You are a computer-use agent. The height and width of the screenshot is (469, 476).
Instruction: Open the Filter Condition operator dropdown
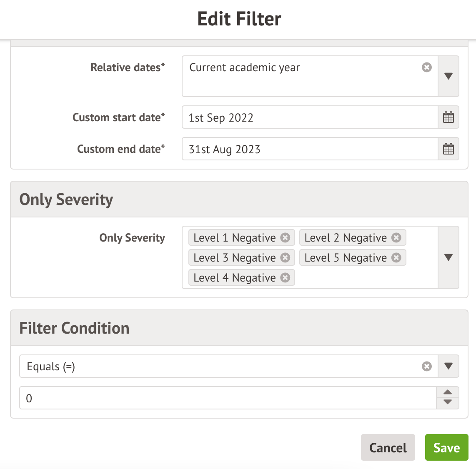(448, 367)
